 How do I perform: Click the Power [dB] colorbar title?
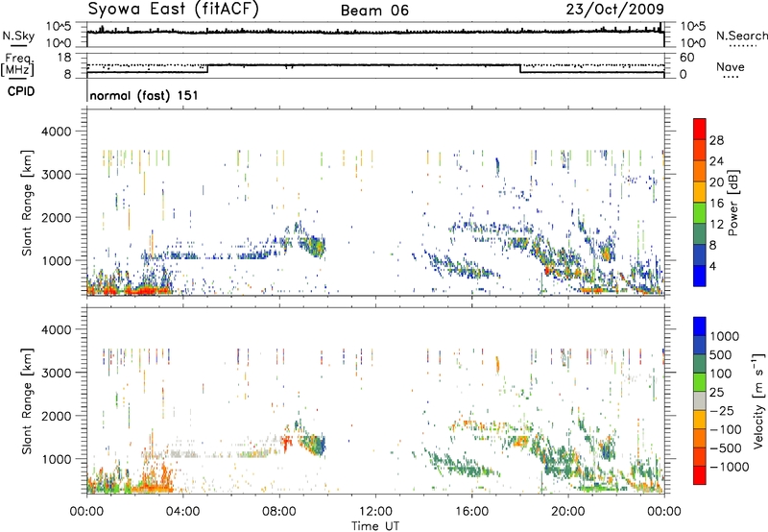coord(732,203)
